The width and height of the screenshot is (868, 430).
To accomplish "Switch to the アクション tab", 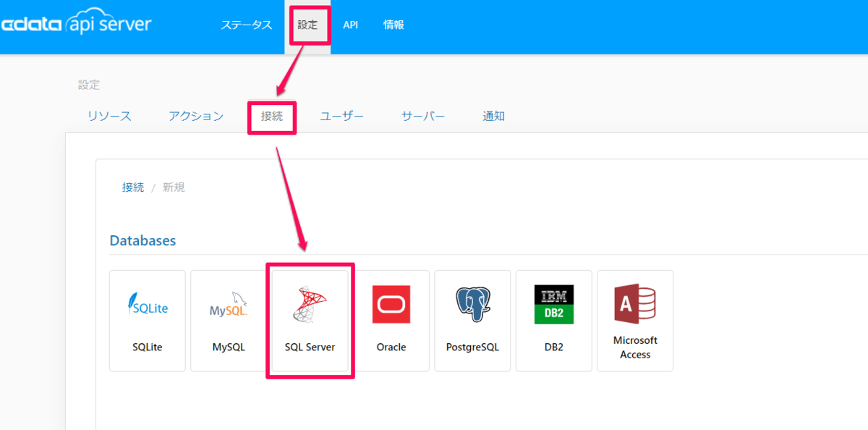I will coord(196,116).
